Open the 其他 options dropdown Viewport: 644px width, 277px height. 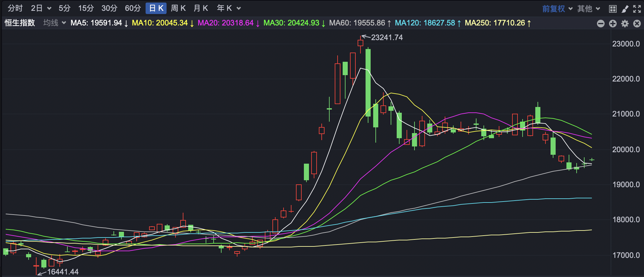click(589, 9)
